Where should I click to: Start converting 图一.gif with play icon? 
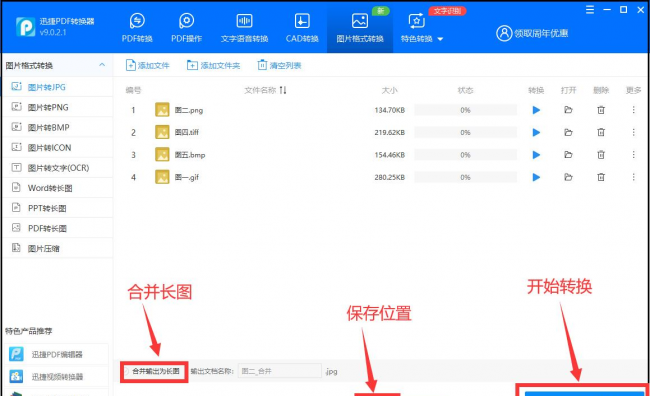[x=536, y=177]
